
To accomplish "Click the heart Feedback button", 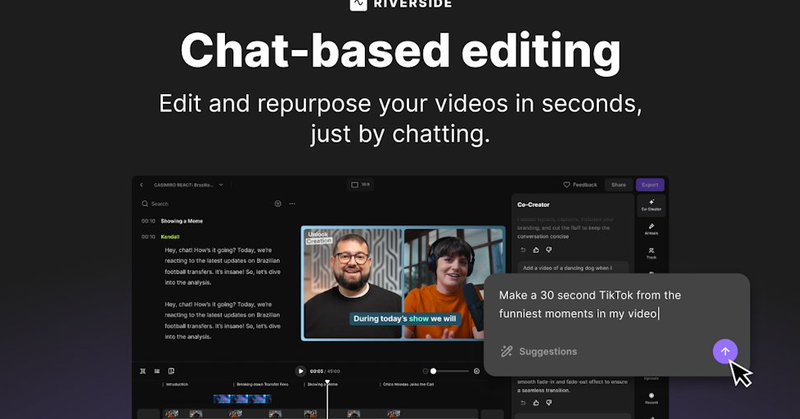I will coord(580,185).
